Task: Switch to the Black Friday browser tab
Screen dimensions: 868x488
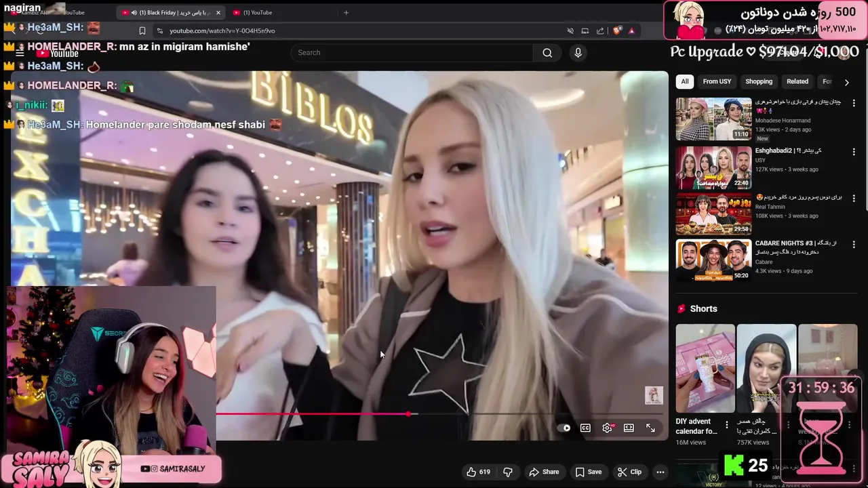Action: 170,12
